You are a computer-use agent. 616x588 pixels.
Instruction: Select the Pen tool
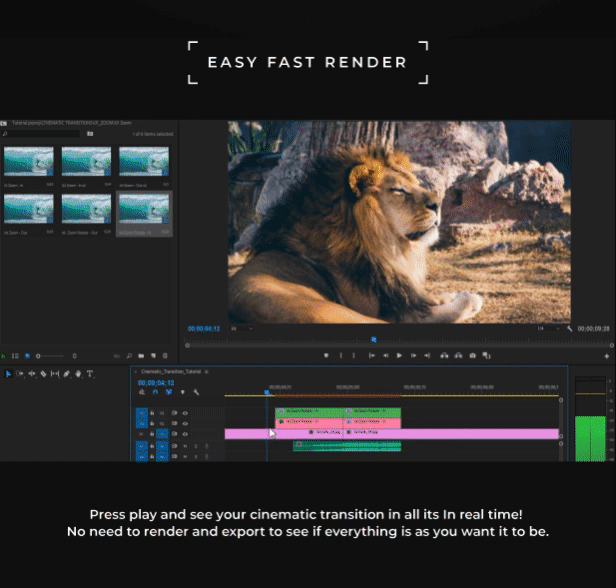point(66,374)
